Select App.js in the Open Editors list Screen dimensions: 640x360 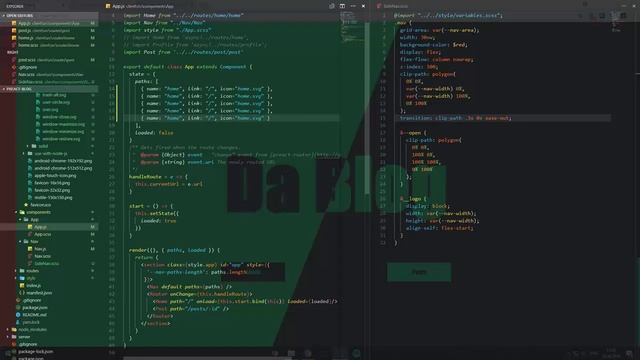pyautogui.click(x=49, y=23)
